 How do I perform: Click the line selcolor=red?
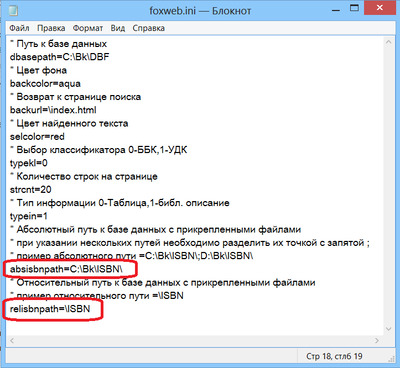pos(37,137)
